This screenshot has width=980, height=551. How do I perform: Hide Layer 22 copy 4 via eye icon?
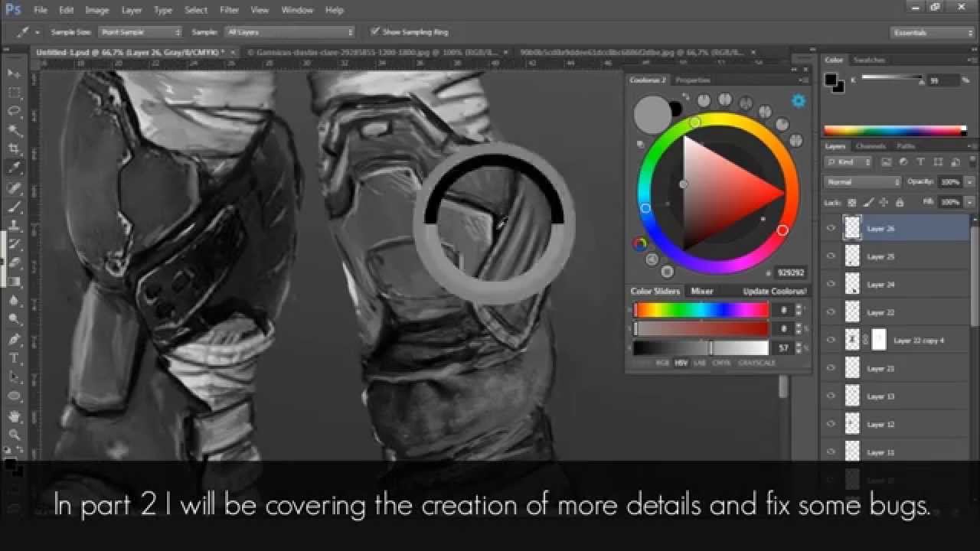pos(831,340)
